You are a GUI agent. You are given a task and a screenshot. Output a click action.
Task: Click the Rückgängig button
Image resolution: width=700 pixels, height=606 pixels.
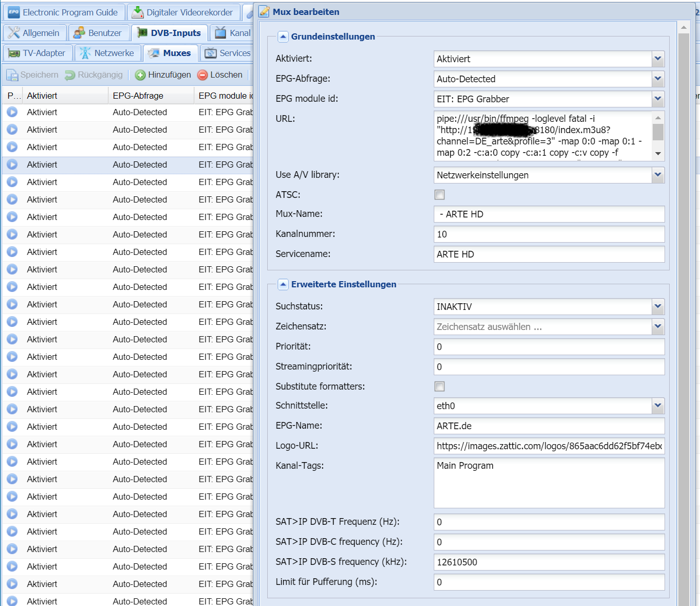(x=94, y=75)
